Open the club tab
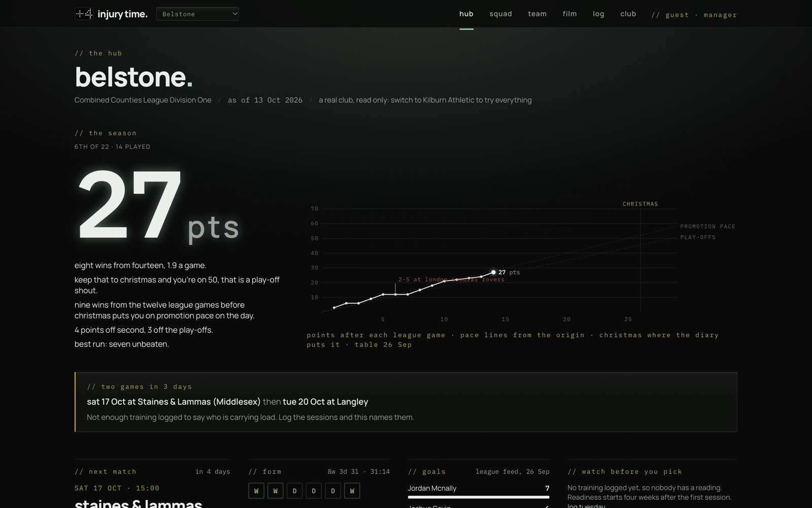 point(628,14)
